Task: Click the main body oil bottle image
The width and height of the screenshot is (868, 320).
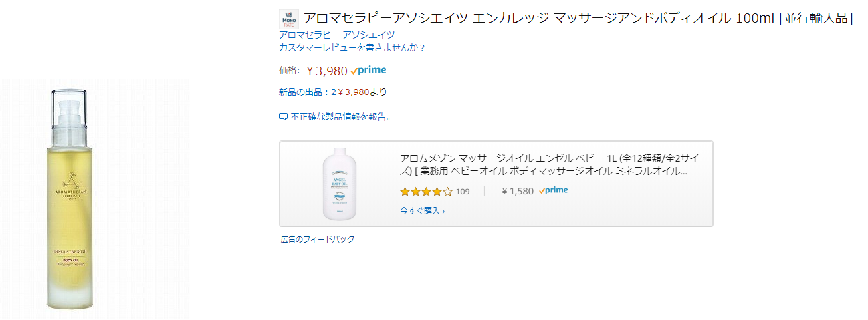Action: click(69, 199)
